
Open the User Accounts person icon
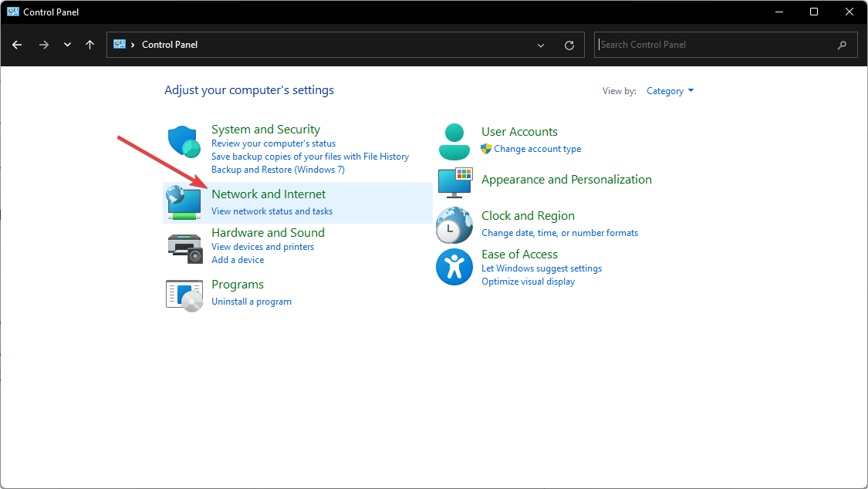click(x=454, y=140)
